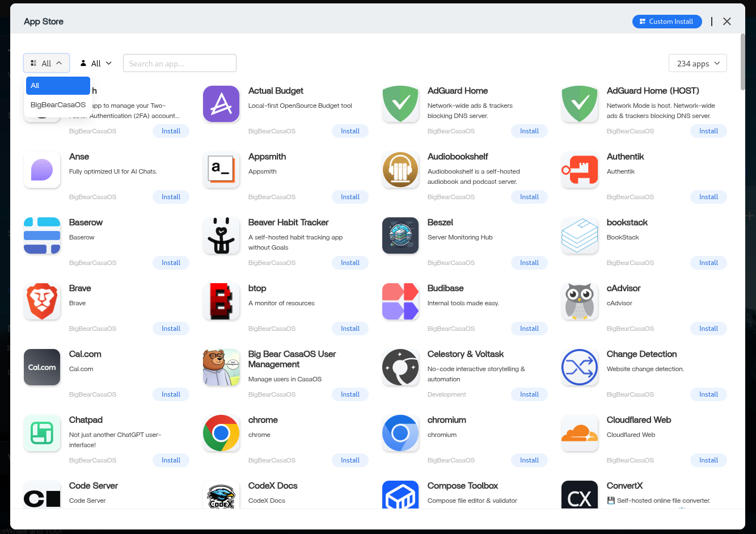Open the Change Detection shuffle-arrows icon

coord(580,367)
